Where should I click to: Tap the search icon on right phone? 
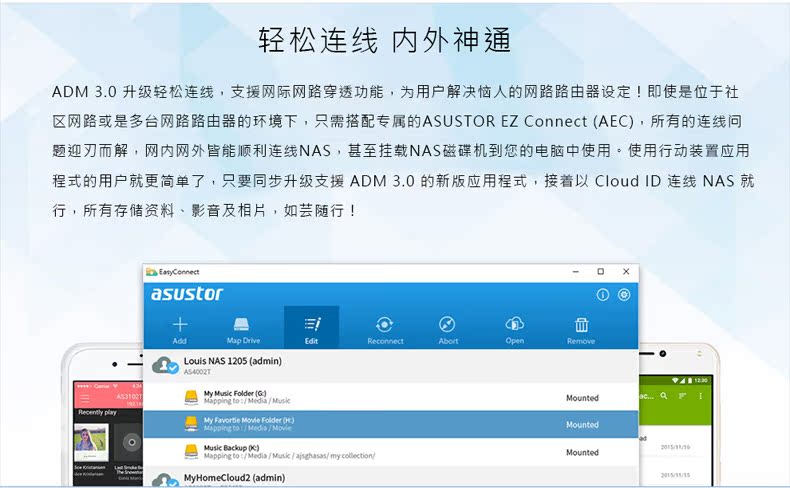(664, 396)
